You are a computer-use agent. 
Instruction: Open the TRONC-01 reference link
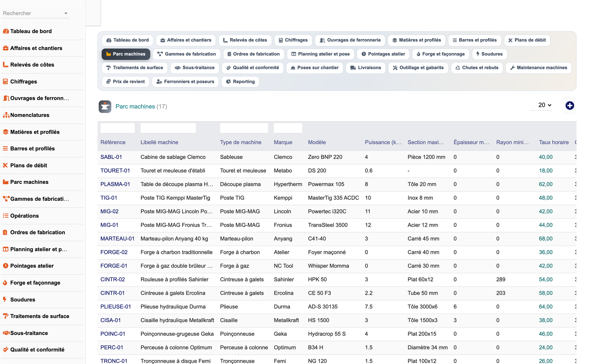pos(114,361)
